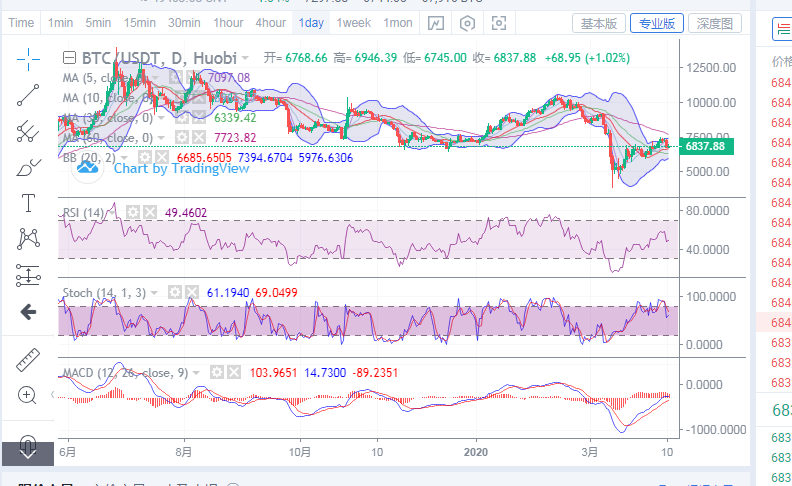Switch to 30min interval
Image resolution: width=792 pixels, height=486 pixels.
pyautogui.click(x=184, y=23)
